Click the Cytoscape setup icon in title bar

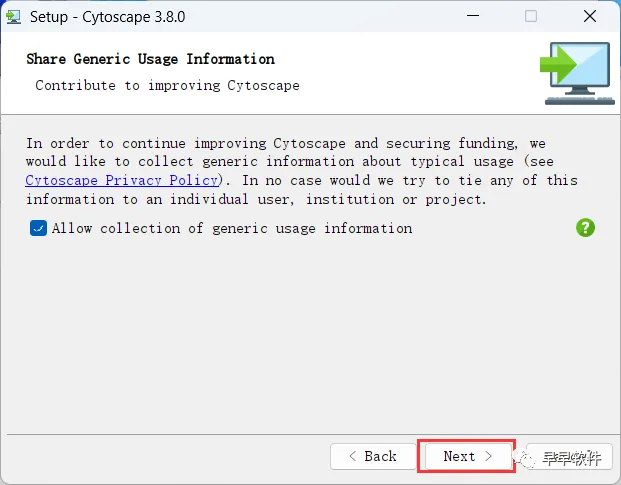[13, 17]
